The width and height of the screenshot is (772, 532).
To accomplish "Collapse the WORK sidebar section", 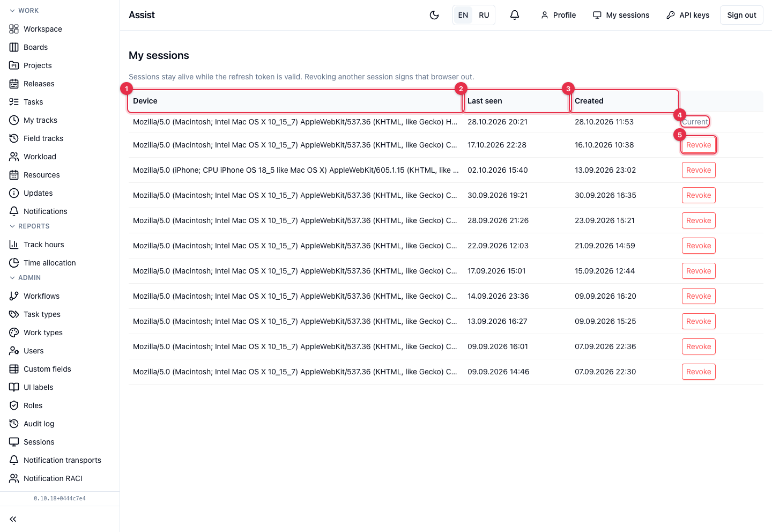I will 24,11.
